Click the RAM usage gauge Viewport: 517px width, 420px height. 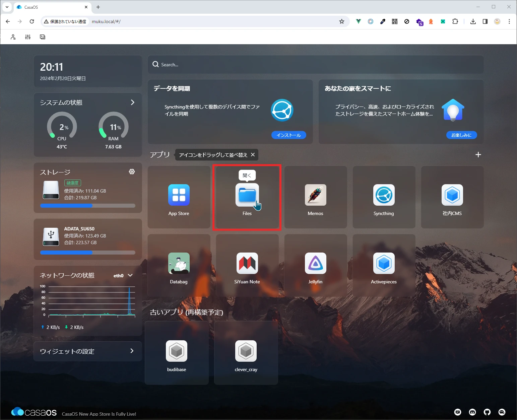[x=114, y=126]
